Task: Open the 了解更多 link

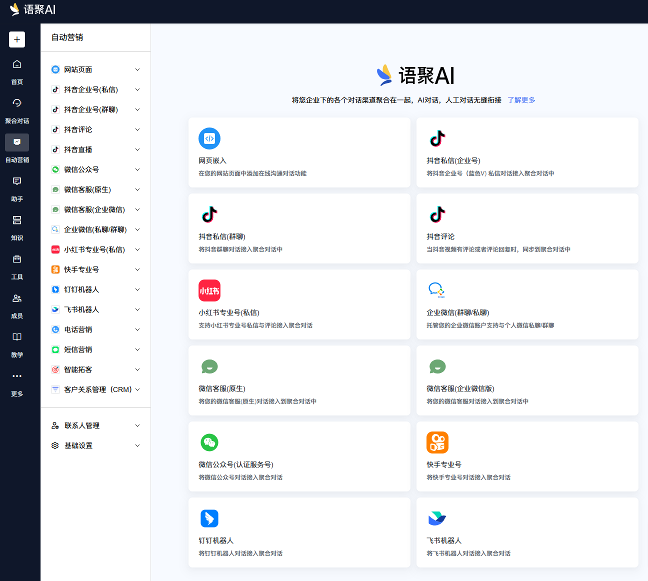Action: pos(521,100)
